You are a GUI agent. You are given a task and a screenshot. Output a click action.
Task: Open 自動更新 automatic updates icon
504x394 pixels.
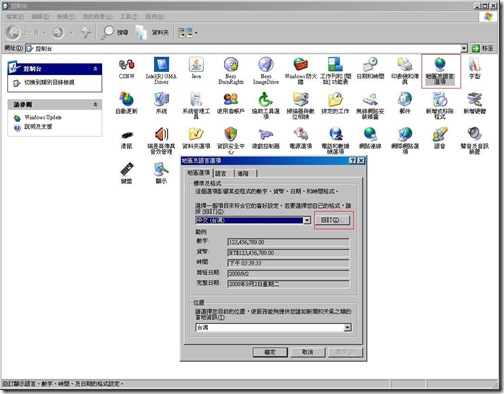point(127,103)
